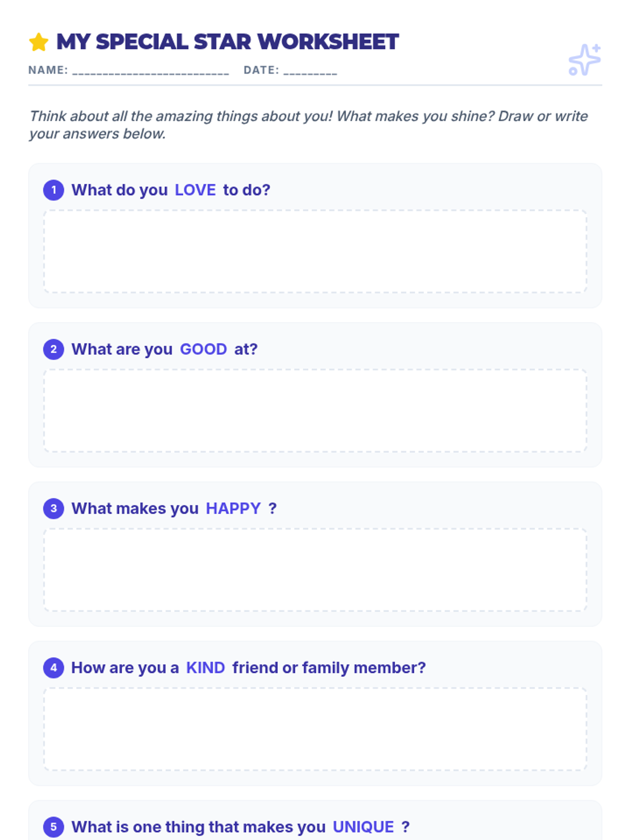The height and width of the screenshot is (840, 630).
Task: Click the highlighted word GOOD
Action: [x=203, y=349]
